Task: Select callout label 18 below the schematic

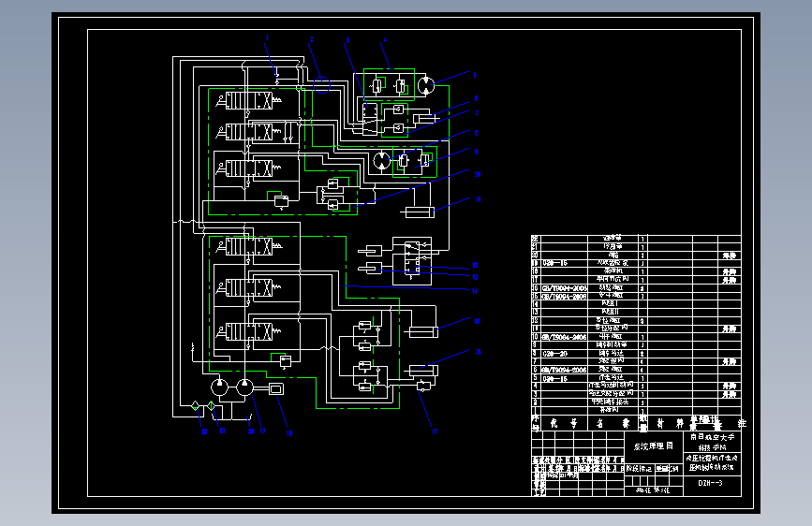Action: point(289,433)
